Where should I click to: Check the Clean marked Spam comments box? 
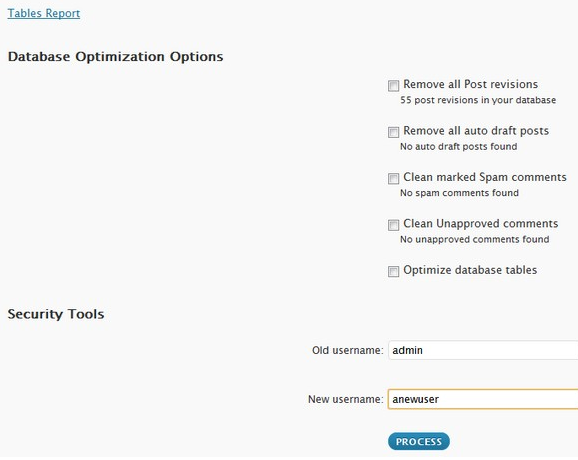point(393,178)
